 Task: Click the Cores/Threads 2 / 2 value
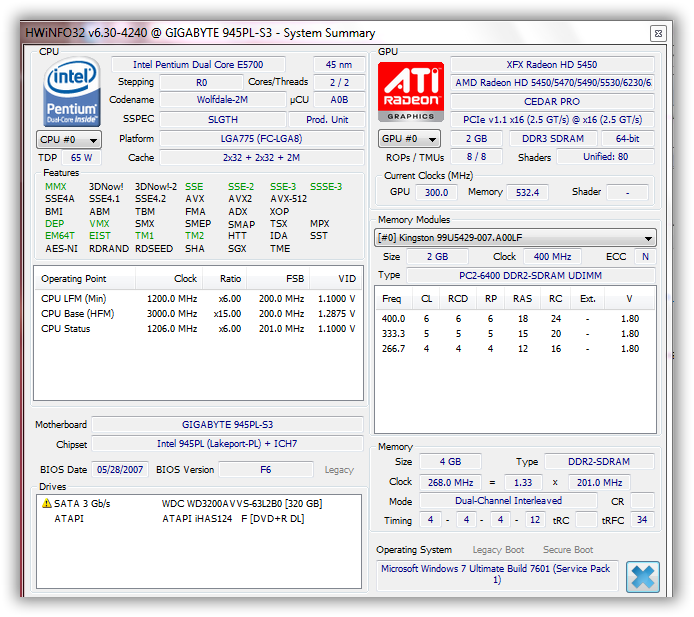tap(339, 83)
